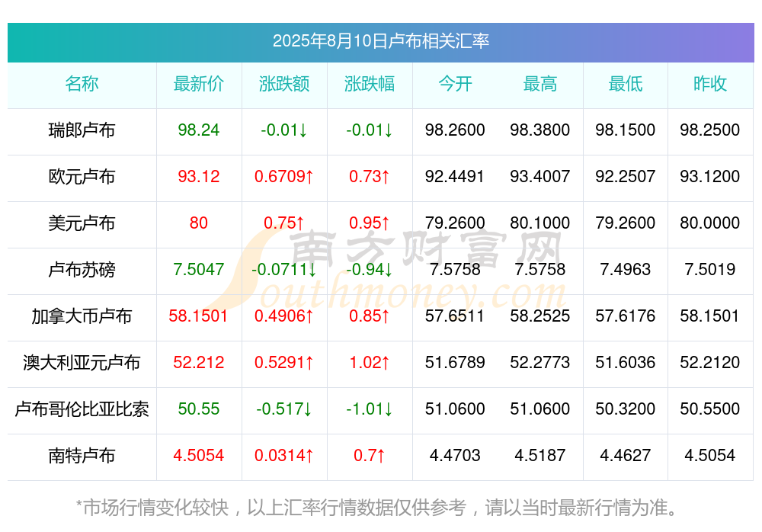Screen dimensions: 762x532
Task: Select the 最低 column header
Action: [626, 84]
